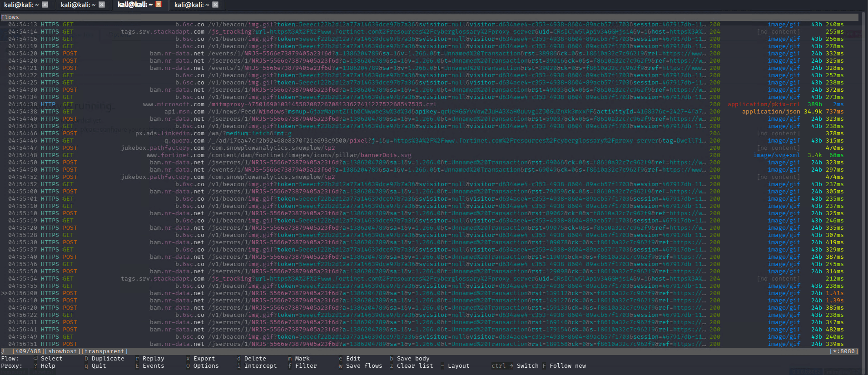Click Edit in the key hints
868x375 pixels.
(353, 359)
